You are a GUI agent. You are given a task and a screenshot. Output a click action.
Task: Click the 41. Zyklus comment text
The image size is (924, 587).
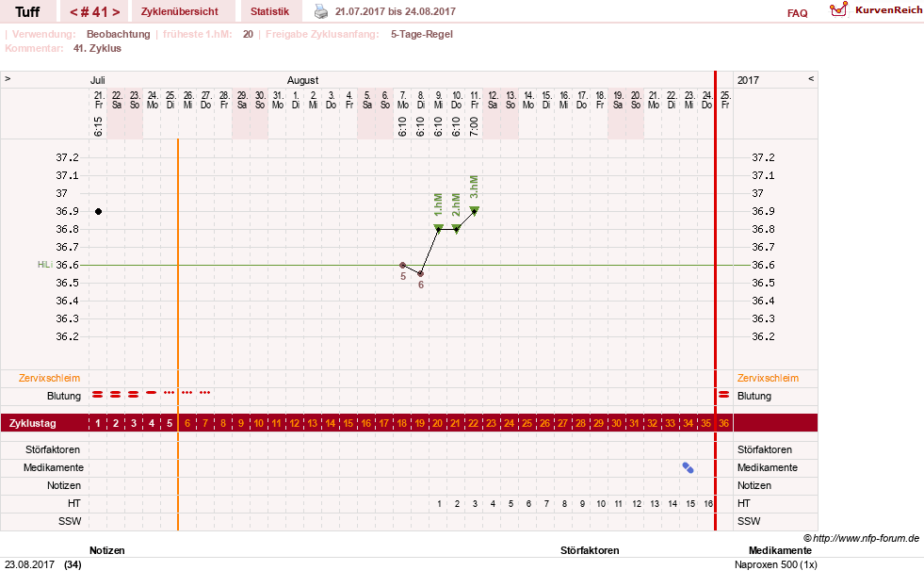(x=97, y=48)
